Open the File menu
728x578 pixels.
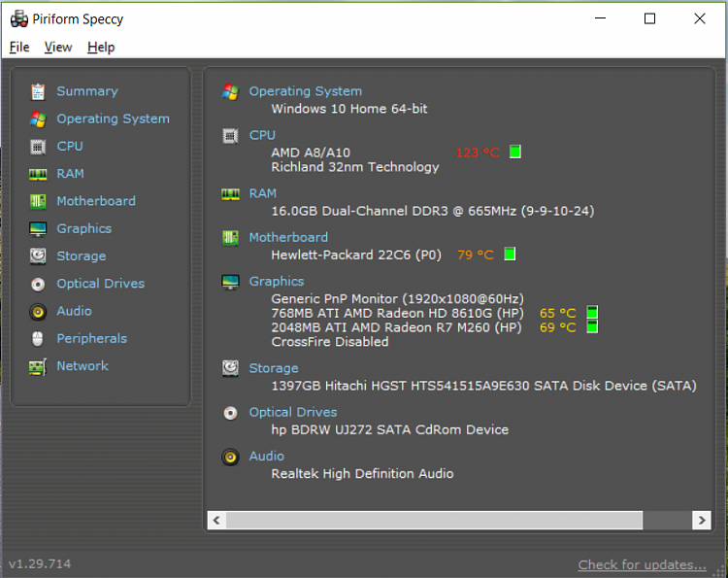pos(19,48)
